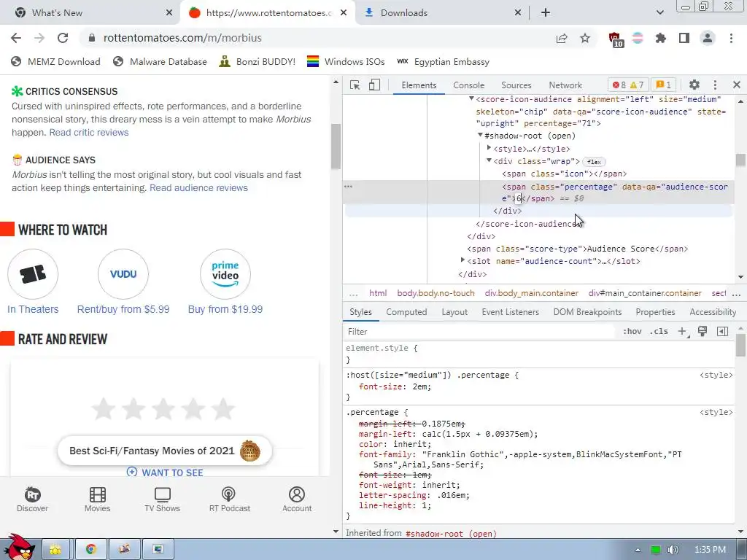Reload the Rotten Tomatoes page

pyautogui.click(x=63, y=38)
